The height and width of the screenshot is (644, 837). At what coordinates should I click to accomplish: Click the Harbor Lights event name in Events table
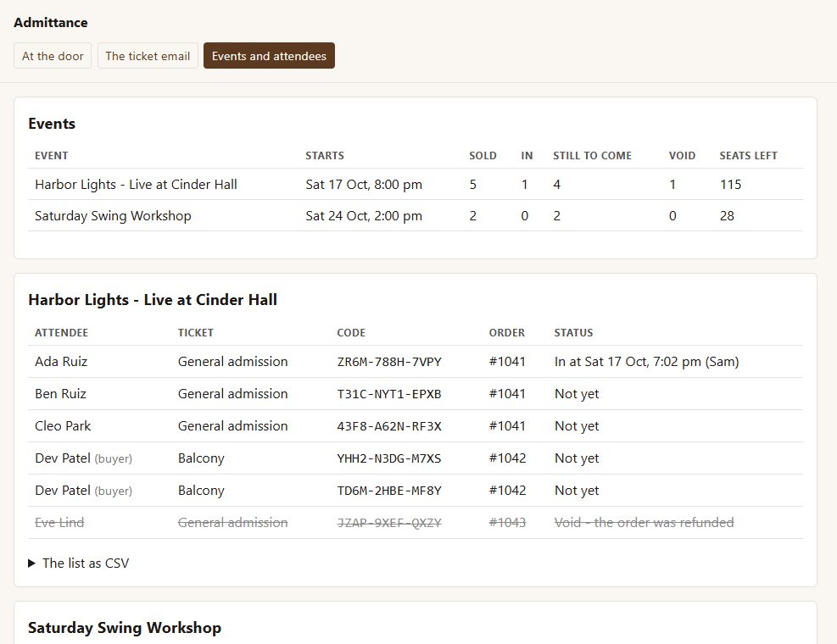pos(136,185)
